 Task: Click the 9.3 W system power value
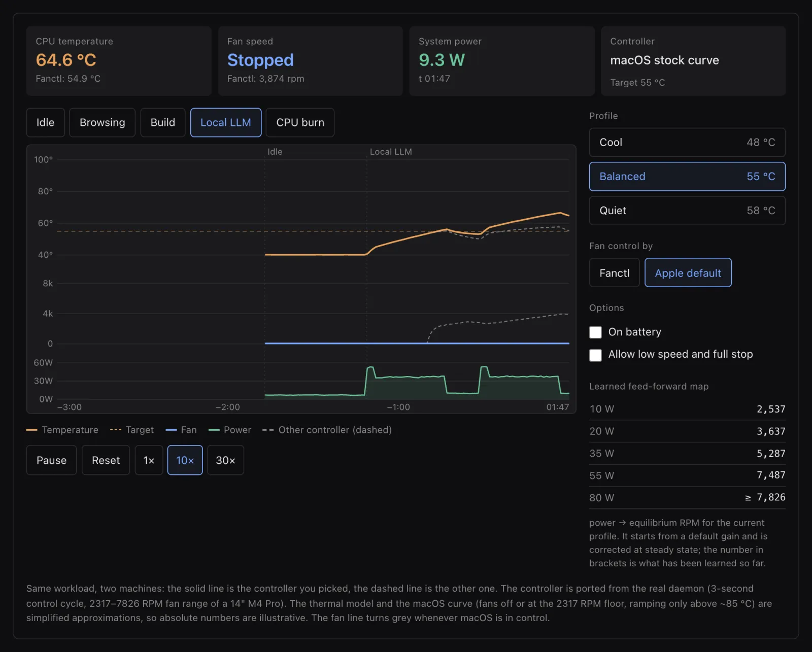[442, 60]
